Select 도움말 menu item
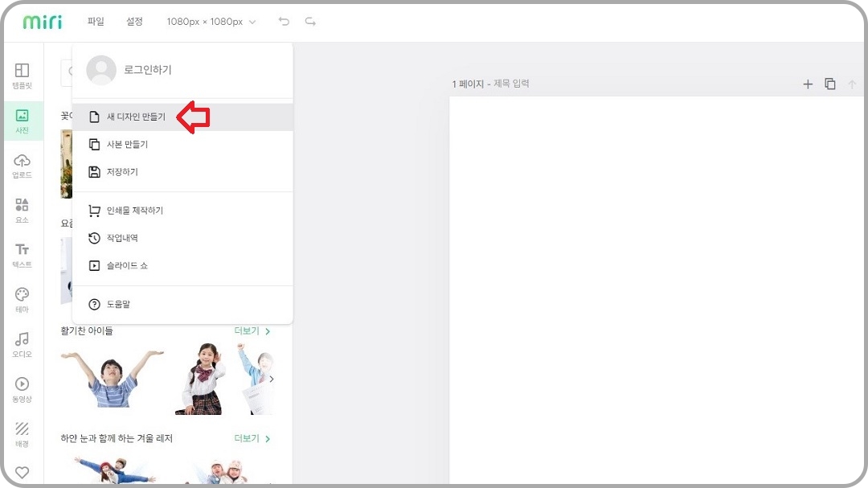The width and height of the screenshot is (868, 488). point(182,304)
